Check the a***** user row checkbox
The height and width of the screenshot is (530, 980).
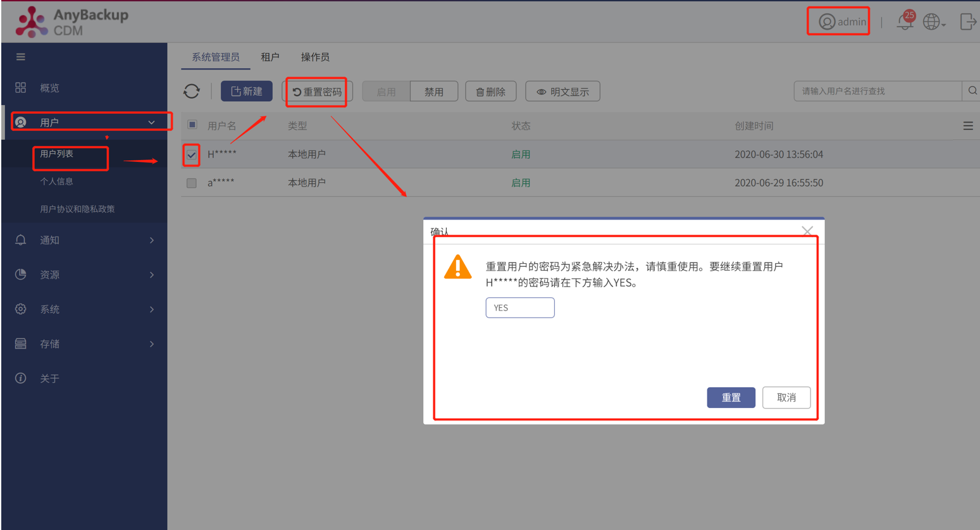coord(191,183)
